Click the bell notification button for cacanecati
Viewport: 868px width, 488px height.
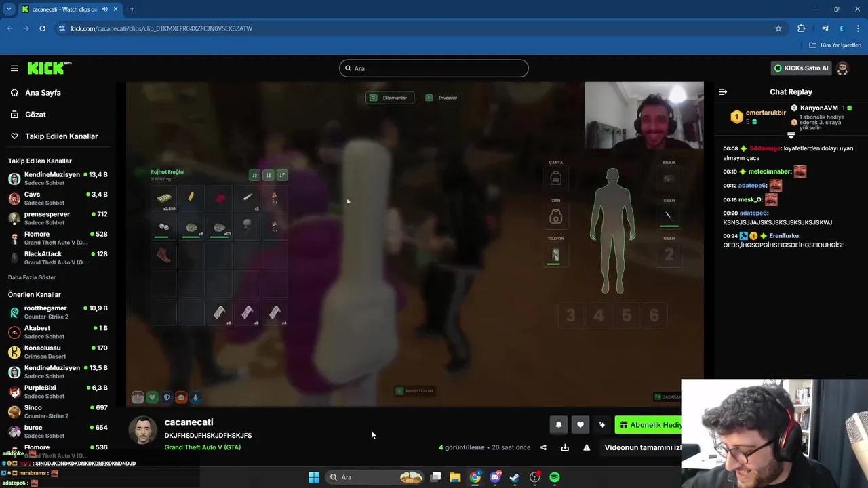(x=558, y=425)
